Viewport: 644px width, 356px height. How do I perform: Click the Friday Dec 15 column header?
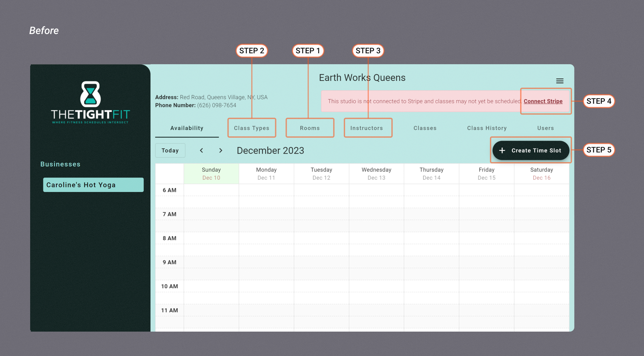tap(486, 174)
